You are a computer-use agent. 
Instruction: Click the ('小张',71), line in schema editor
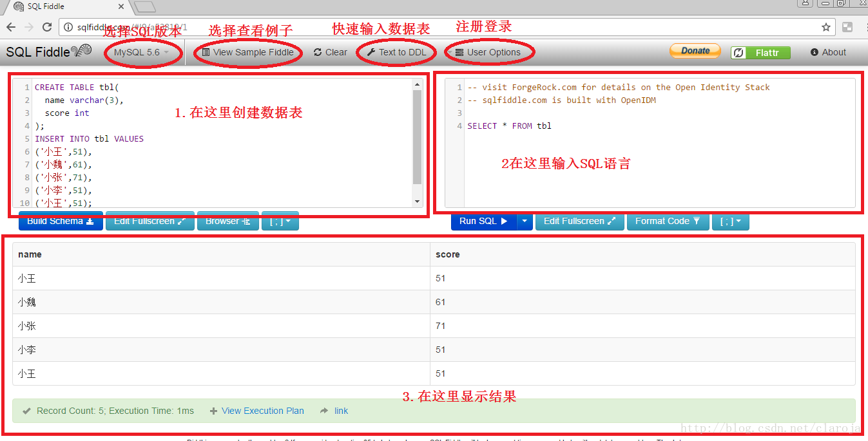tap(64, 177)
